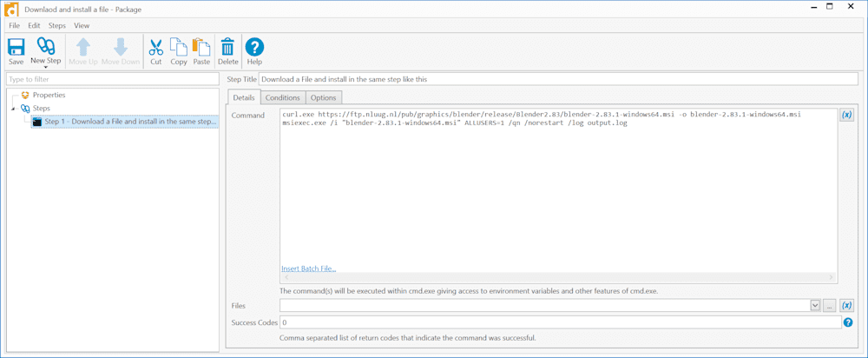Image resolution: width=868 pixels, height=358 pixels.
Task: Maximize the Package window
Action: (x=829, y=7)
